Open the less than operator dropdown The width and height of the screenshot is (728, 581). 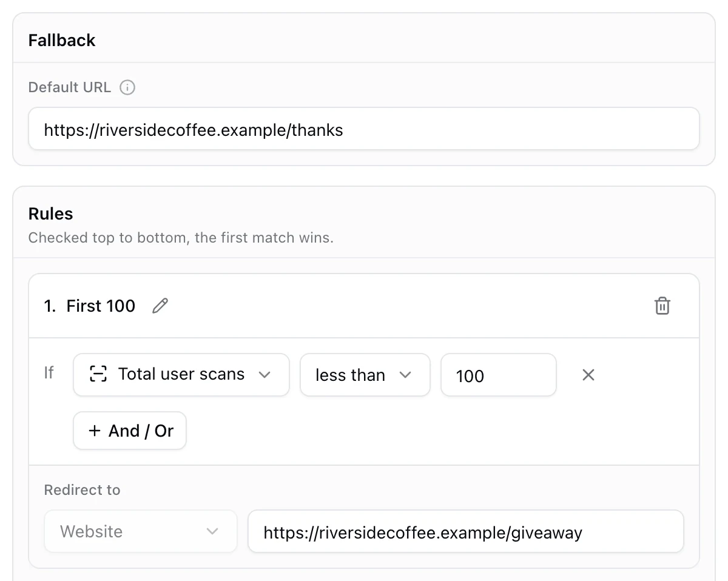(365, 375)
